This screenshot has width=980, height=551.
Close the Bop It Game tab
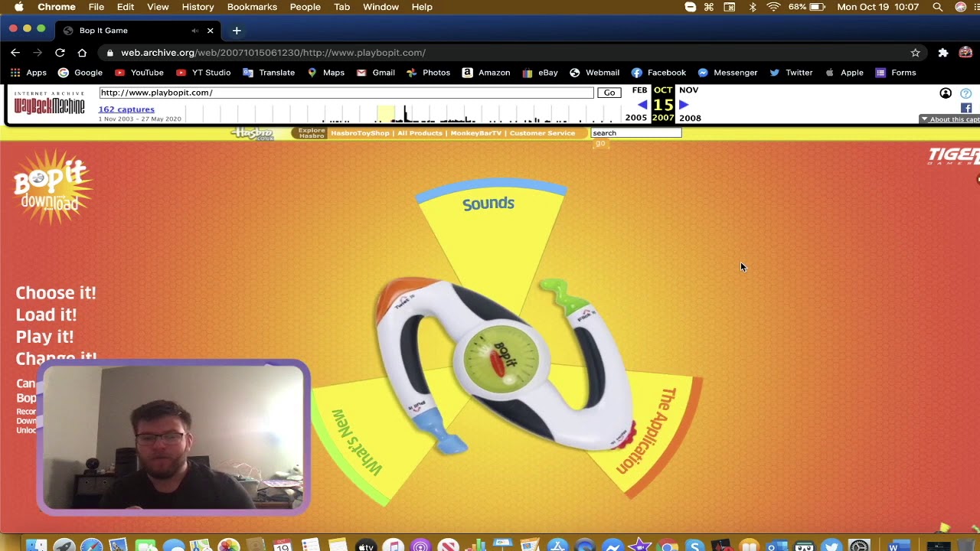(210, 31)
